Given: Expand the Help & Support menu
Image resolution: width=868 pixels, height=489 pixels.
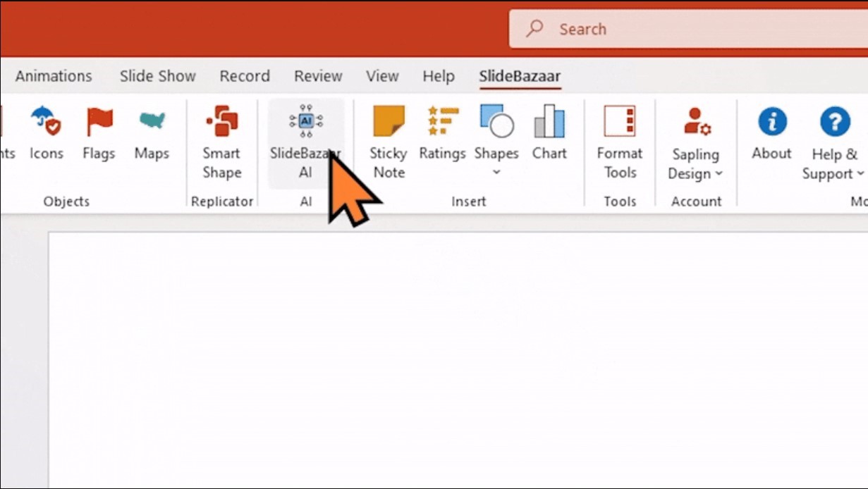Looking at the screenshot, I should [833, 144].
